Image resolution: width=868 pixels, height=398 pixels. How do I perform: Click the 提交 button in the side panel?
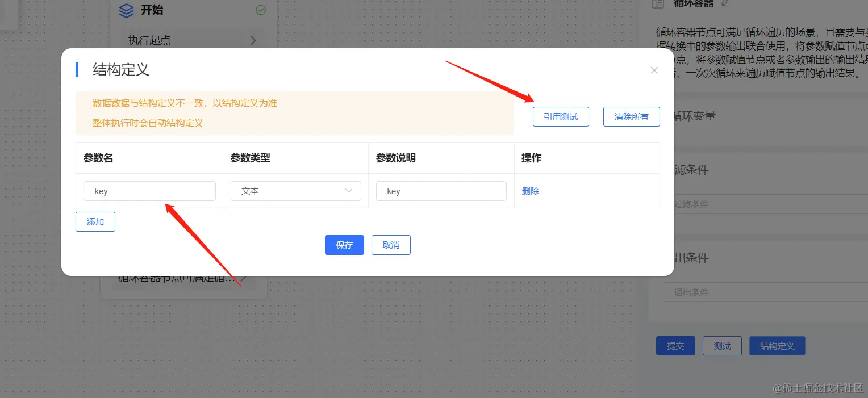675,346
